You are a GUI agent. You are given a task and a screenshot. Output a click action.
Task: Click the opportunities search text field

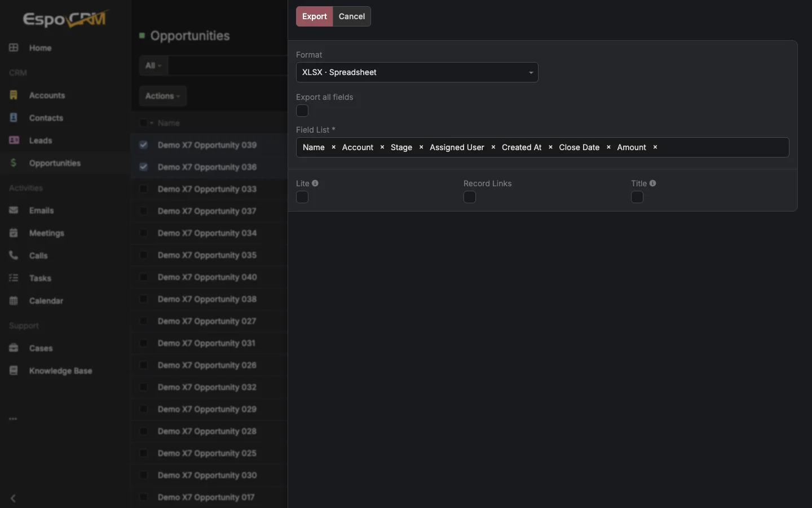click(x=228, y=65)
